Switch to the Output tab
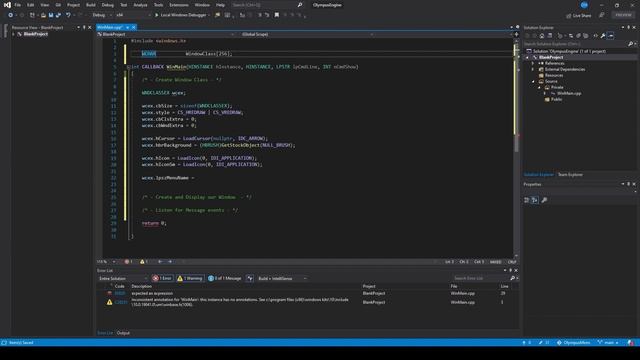 123,333
